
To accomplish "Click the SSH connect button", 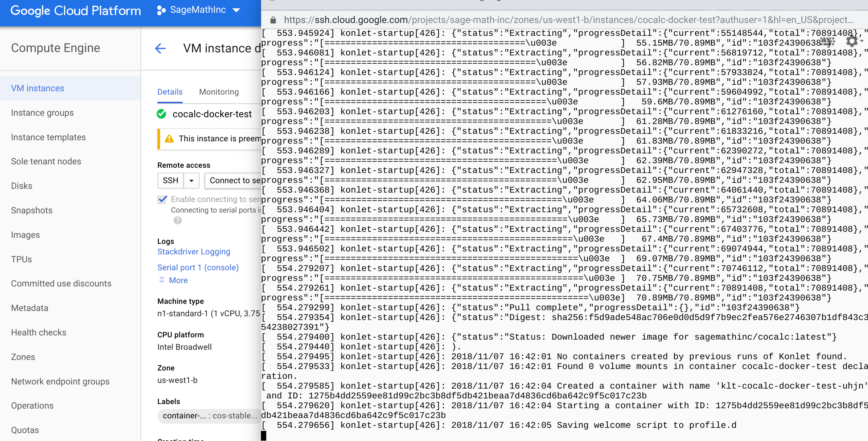I will [x=171, y=181].
